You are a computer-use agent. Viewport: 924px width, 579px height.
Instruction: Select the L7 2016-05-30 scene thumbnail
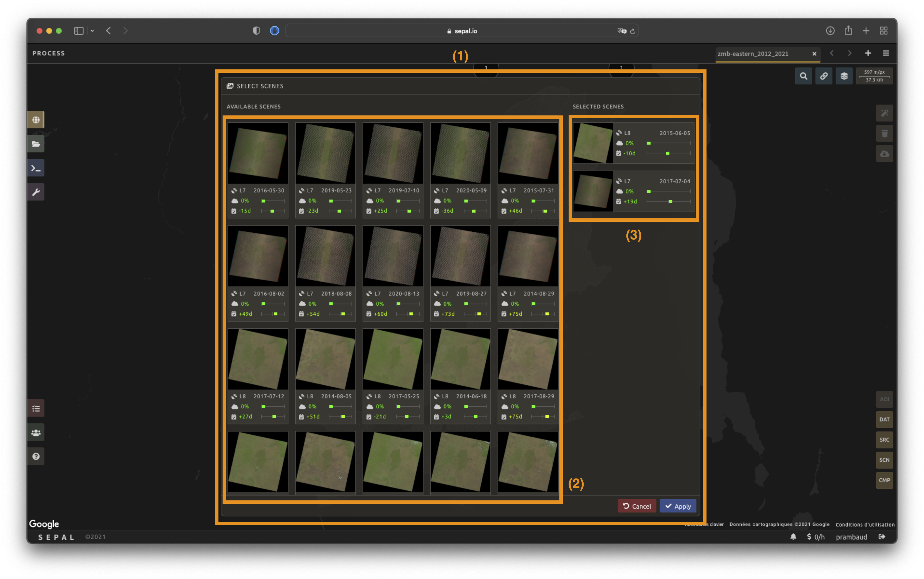tap(258, 153)
